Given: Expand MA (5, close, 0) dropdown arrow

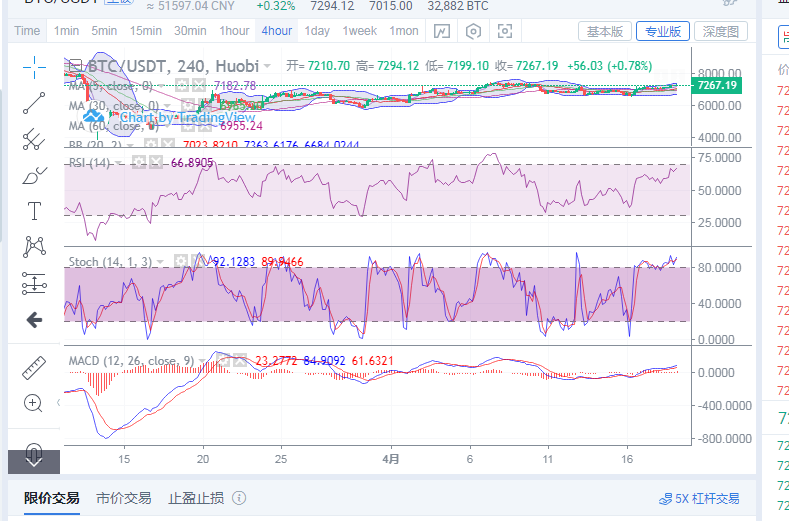Looking at the screenshot, I should pyautogui.click(x=161, y=86).
